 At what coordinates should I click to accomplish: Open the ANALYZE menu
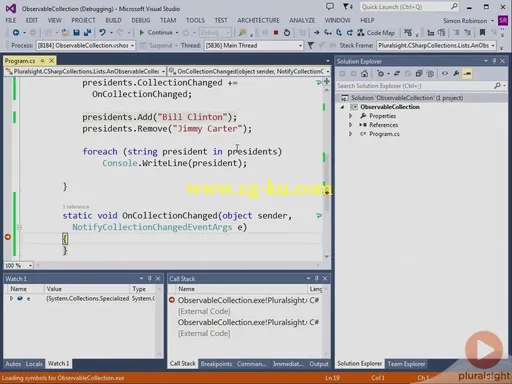pos(302,20)
